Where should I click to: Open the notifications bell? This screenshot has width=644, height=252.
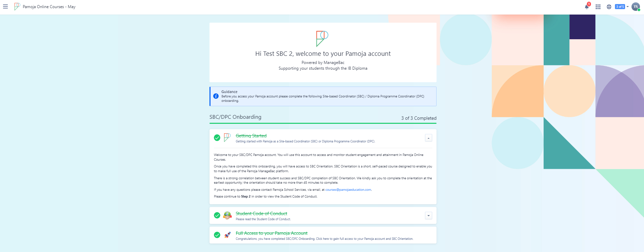click(x=587, y=7)
